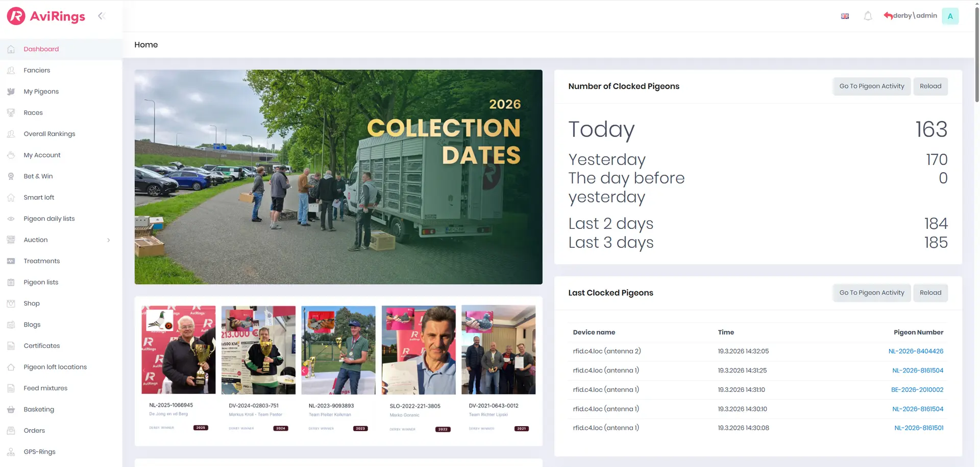The image size is (980, 467).
Task: Click the Smart loft house icon
Action: click(x=11, y=198)
